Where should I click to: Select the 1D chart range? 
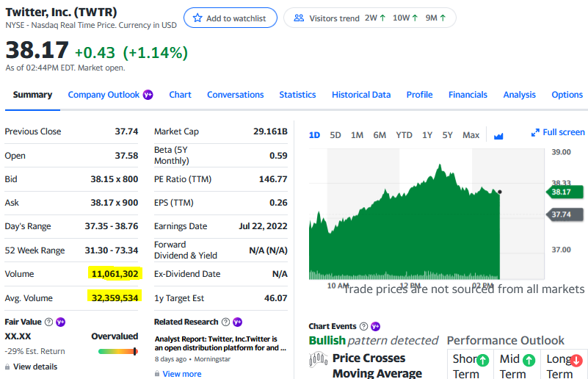tap(314, 135)
